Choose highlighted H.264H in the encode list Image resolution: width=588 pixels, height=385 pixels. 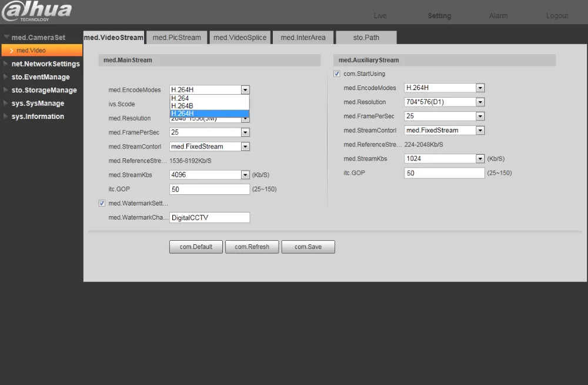coord(209,114)
